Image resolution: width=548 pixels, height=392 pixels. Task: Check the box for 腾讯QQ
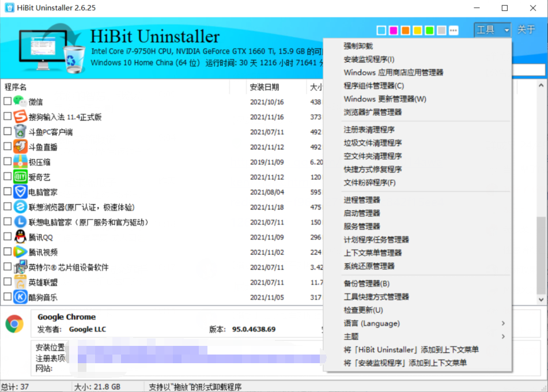coord(7,236)
